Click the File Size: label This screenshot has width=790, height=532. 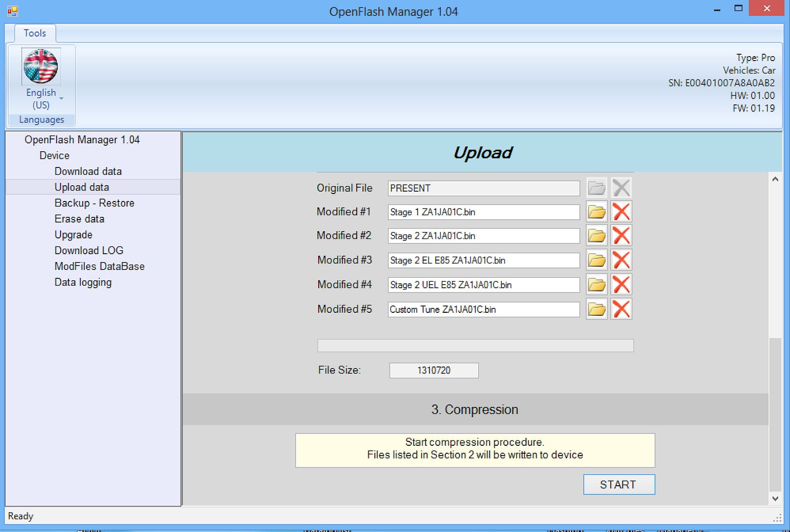click(339, 370)
